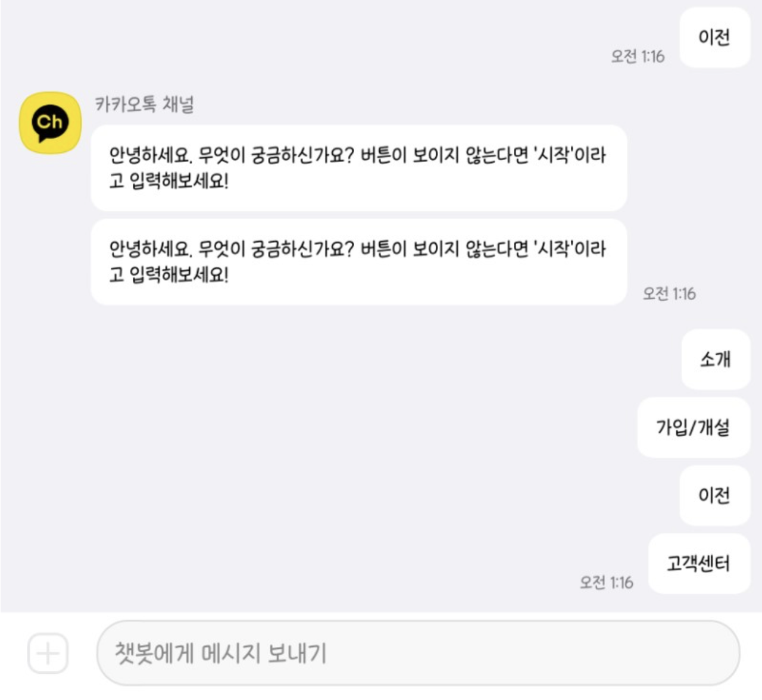Tap the 가입/개설 message bubble

coord(694,427)
